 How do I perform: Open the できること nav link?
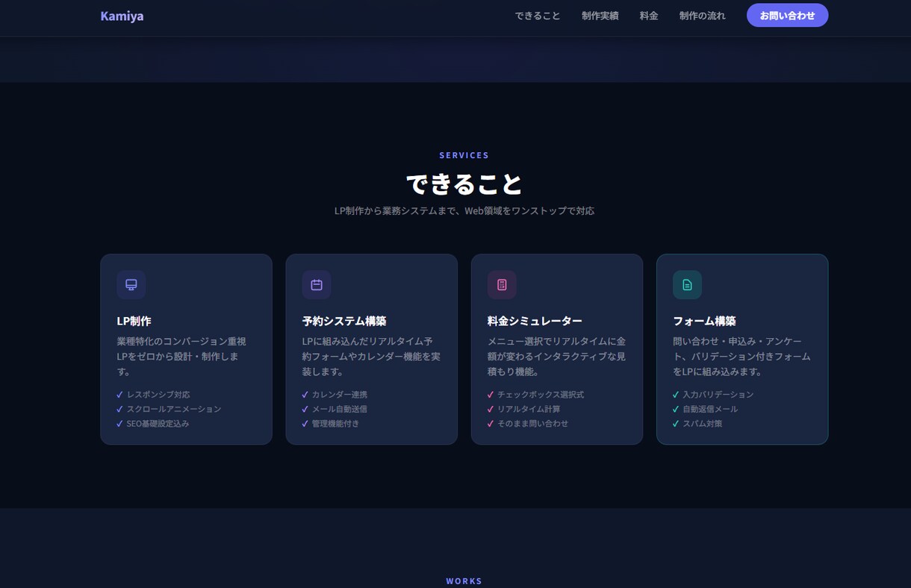point(538,16)
